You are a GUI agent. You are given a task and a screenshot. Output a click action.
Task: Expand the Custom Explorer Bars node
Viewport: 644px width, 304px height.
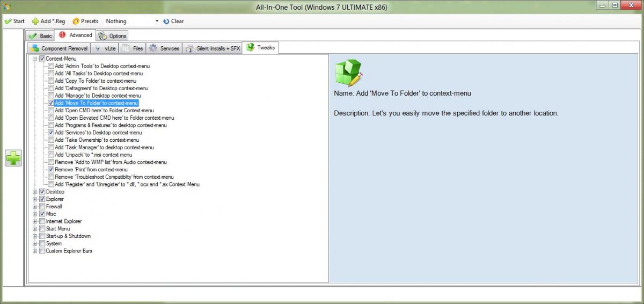(35, 251)
